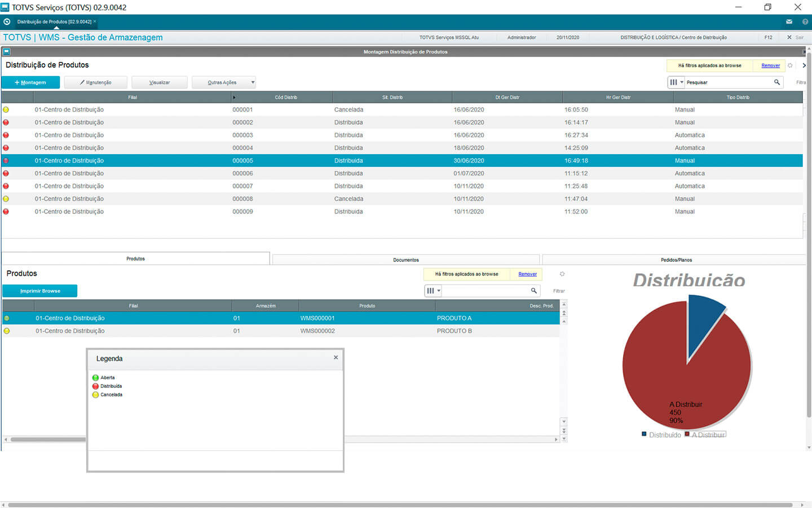Select the distribution row with code 000007
This screenshot has height=508, width=812.
pyautogui.click(x=242, y=186)
